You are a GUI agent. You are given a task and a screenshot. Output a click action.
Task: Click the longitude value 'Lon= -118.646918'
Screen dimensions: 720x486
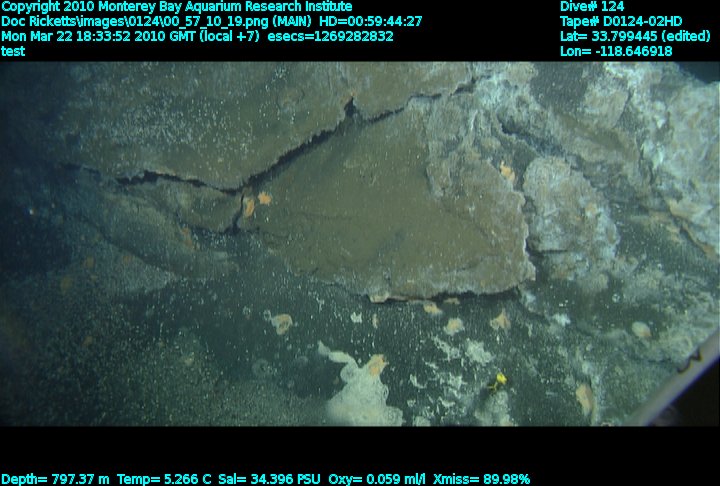(x=616, y=51)
